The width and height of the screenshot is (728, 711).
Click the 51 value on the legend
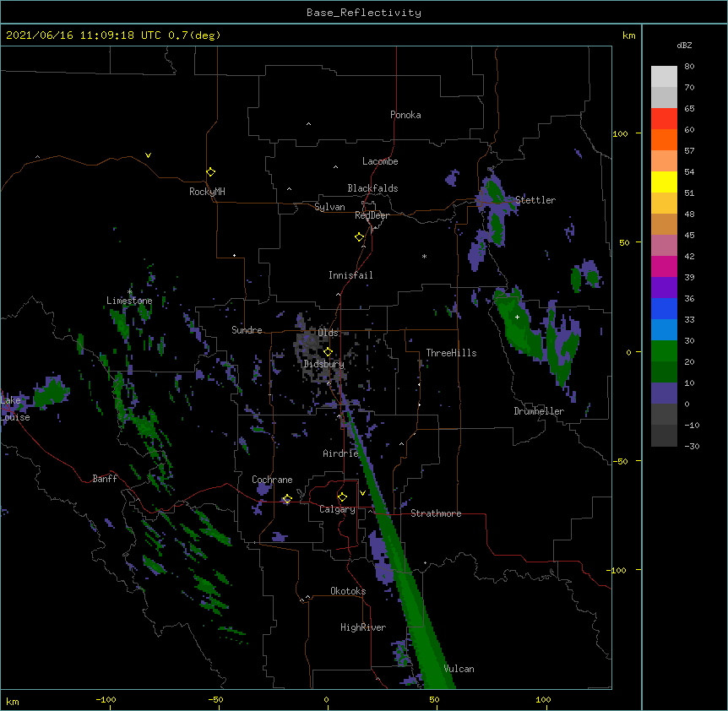(x=689, y=193)
